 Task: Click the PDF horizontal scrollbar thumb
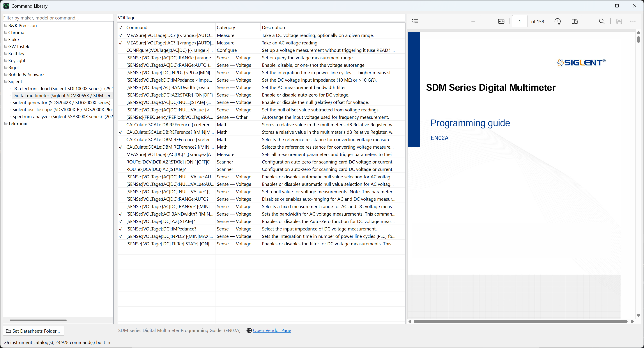click(520, 322)
